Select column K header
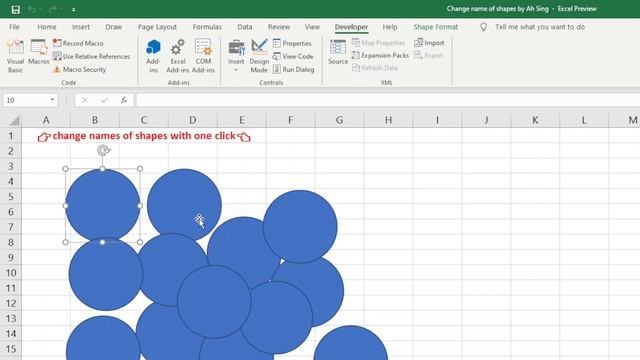The image size is (640, 360). tap(535, 120)
